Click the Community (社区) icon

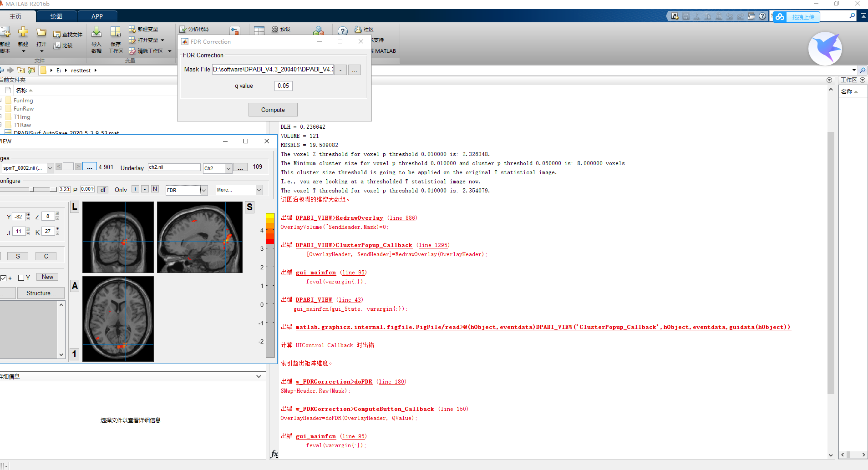[x=358, y=29]
